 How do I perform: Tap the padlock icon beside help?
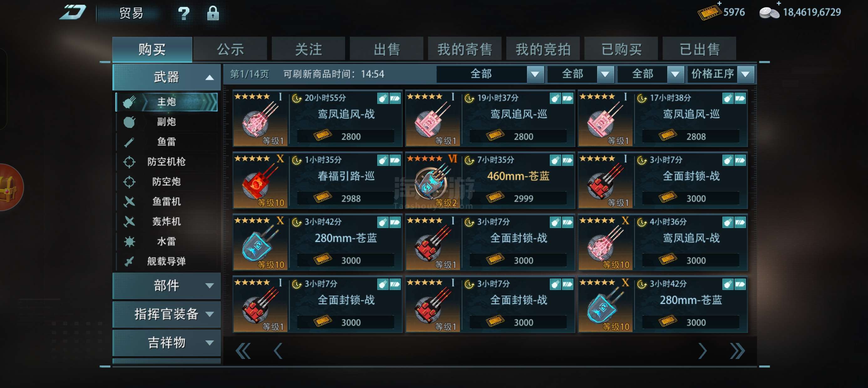[x=213, y=13]
